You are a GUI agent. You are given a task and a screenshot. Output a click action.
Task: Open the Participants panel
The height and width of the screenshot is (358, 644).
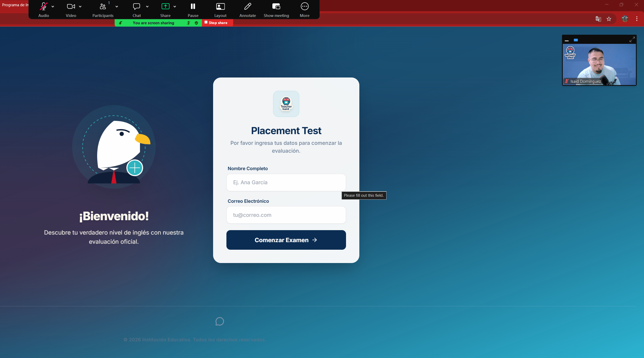pyautogui.click(x=103, y=7)
